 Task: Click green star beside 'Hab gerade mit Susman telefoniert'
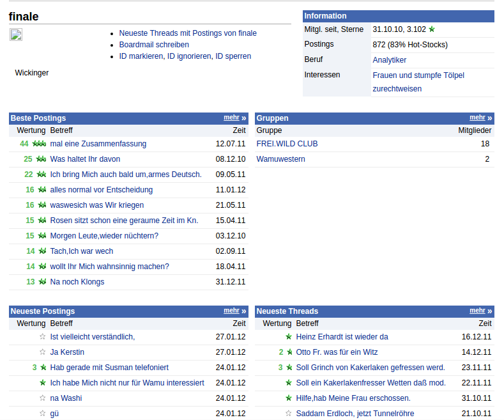pos(43,368)
